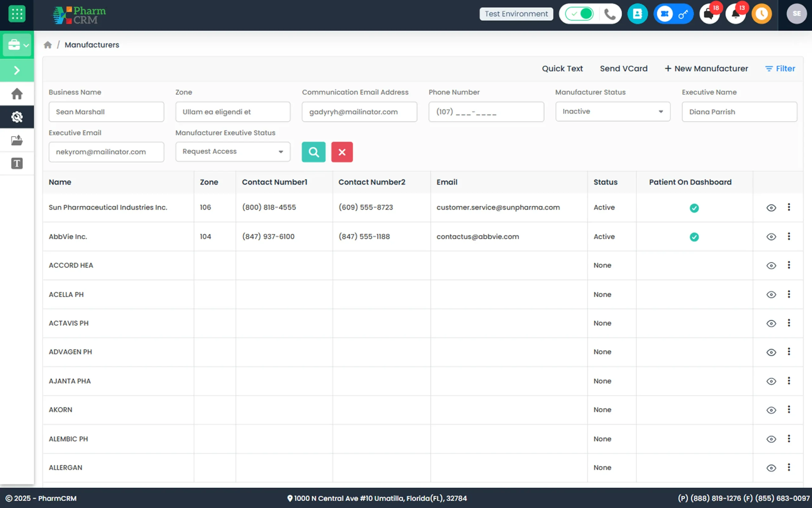Image resolution: width=812 pixels, height=508 pixels.
Task: Clear filters with red X button
Action: [342, 152]
